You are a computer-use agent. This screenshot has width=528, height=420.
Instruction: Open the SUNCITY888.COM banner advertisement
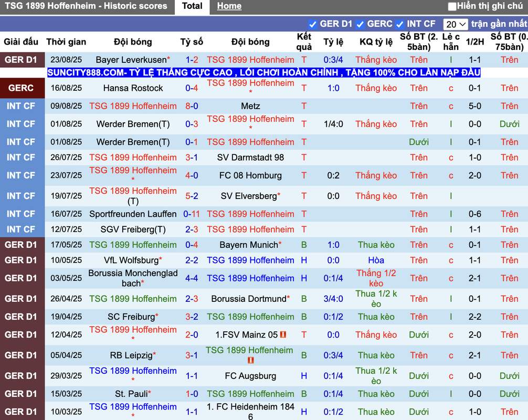point(263,72)
